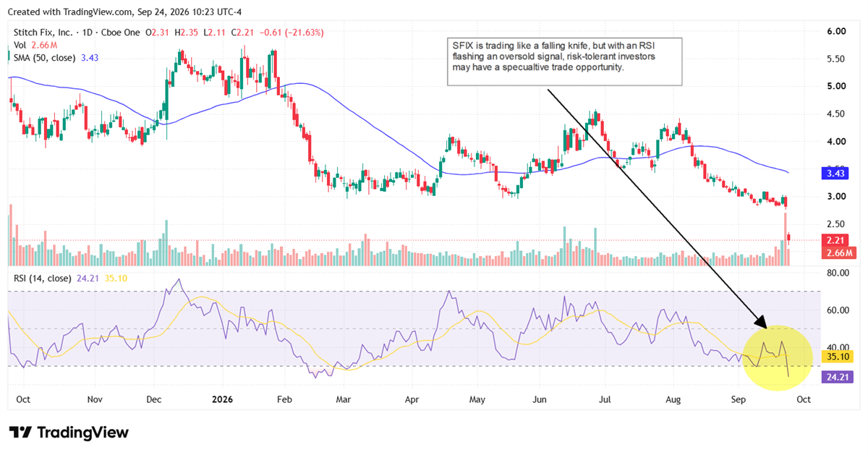This screenshot has height=455, width=868.
Task: Click the Jun label on the time axis
Action: [540, 399]
